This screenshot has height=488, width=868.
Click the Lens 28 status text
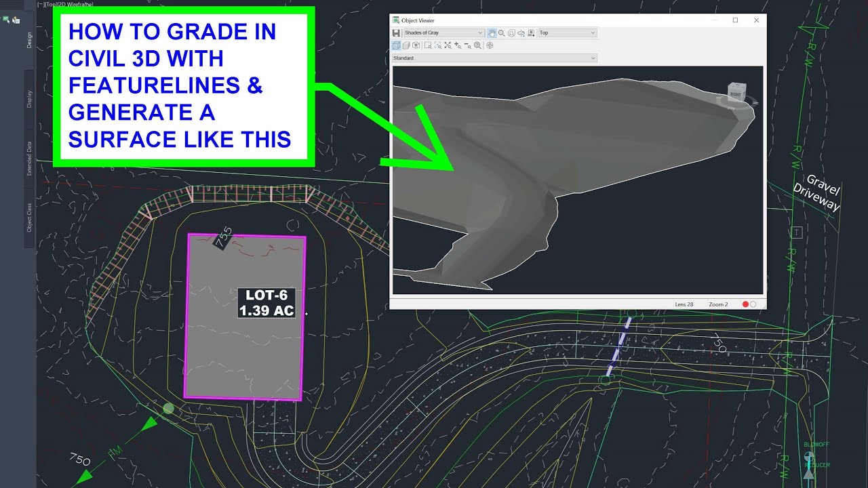(x=684, y=304)
